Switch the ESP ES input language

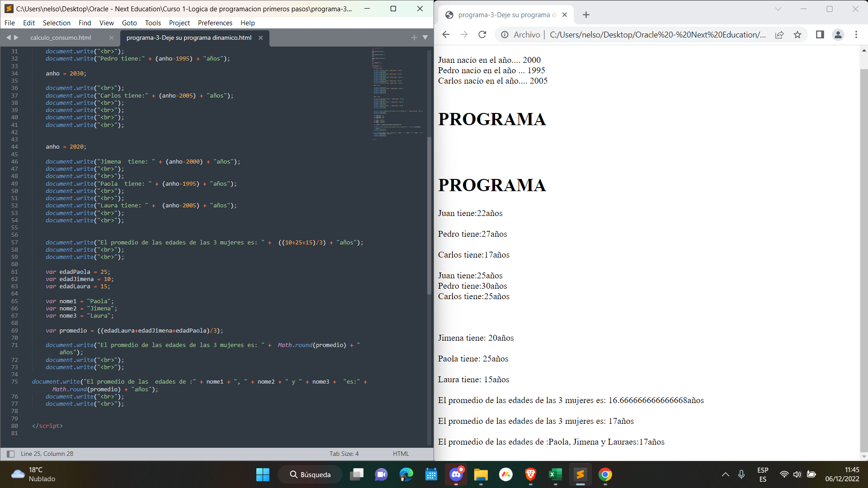(x=763, y=474)
